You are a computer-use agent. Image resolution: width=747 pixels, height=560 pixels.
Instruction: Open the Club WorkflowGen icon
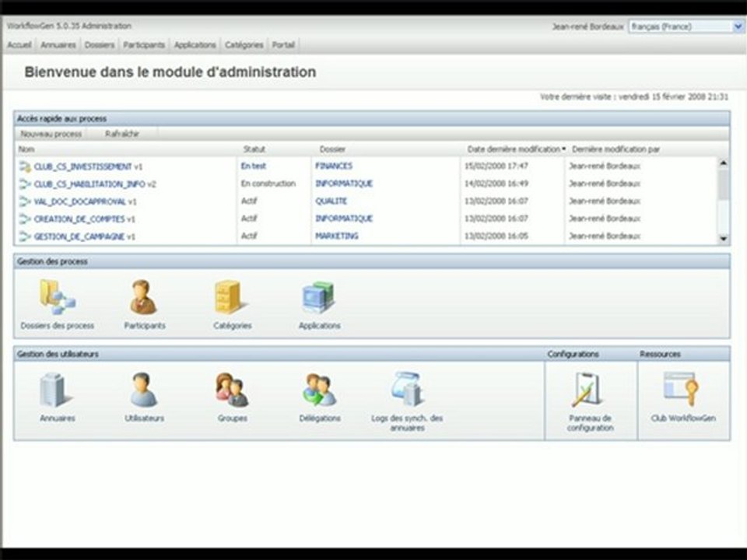pyautogui.click(x=681, y=390)
